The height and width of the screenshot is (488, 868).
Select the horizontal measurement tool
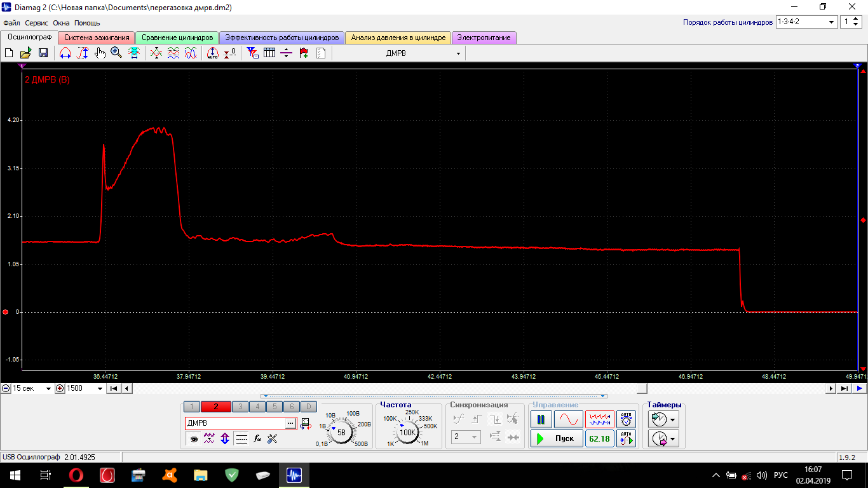(x=65, y=53)
